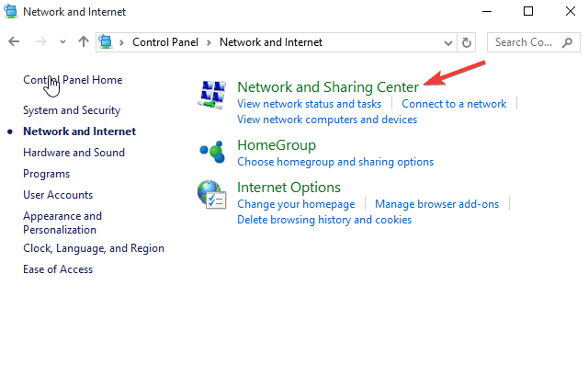Screen dimensions: 588x377
Task: Click View network status and tasks
Action: pos(309,104)
